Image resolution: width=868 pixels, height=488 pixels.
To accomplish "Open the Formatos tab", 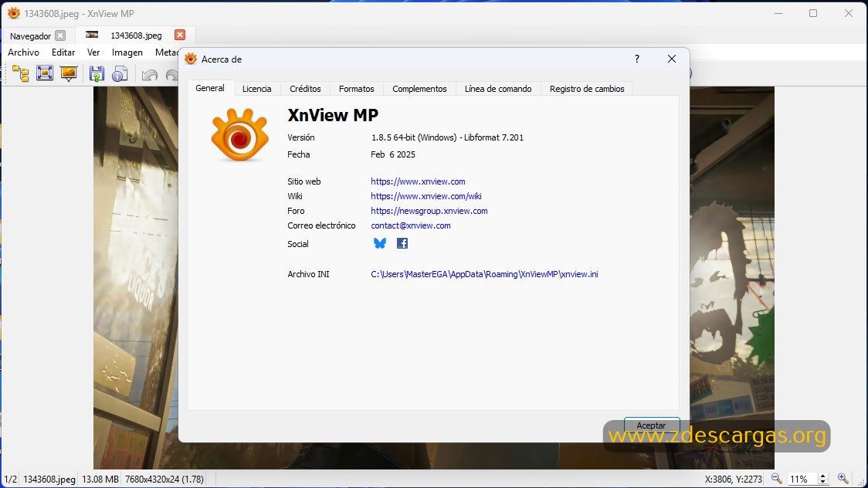I will [357, 89].
